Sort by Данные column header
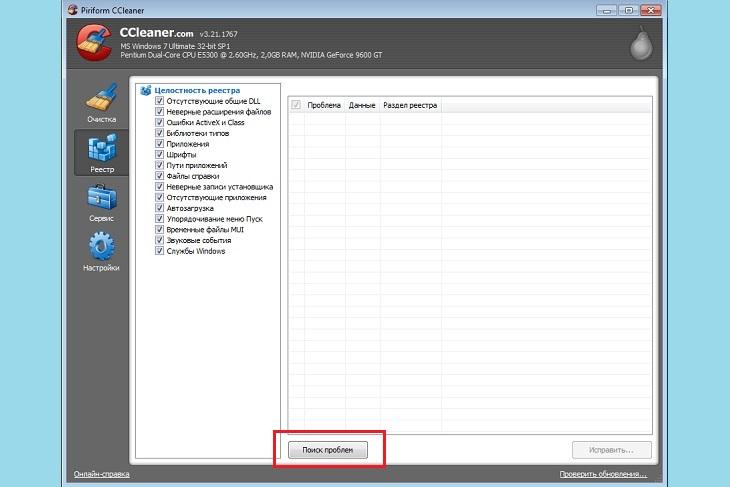This screenshot has height=487, width=730. point(362,105)
